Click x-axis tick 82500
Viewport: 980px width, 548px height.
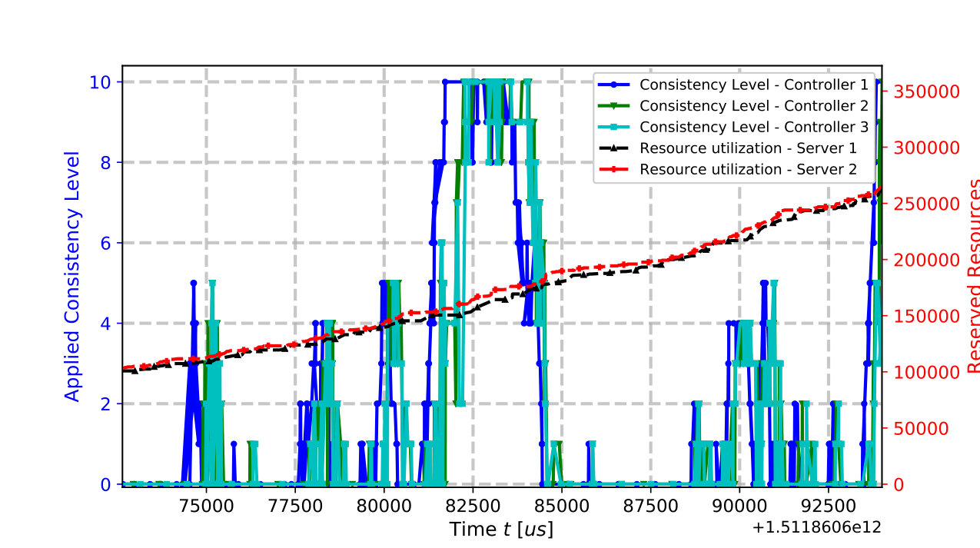tap(472, 505)
